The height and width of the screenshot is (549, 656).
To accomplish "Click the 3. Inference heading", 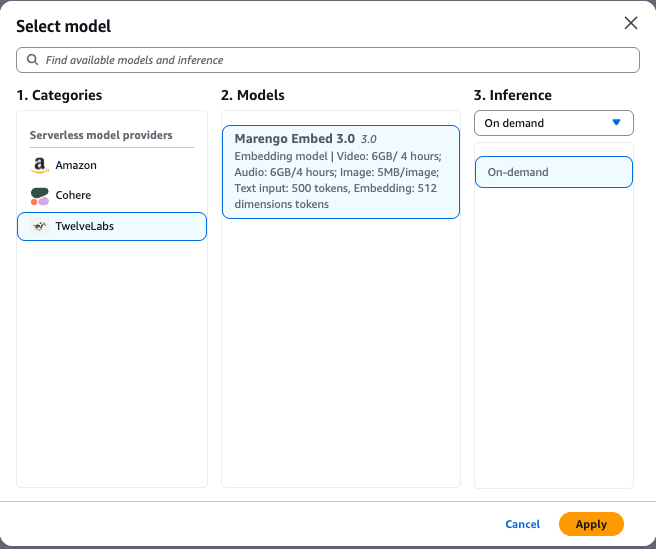I will 512,95.
